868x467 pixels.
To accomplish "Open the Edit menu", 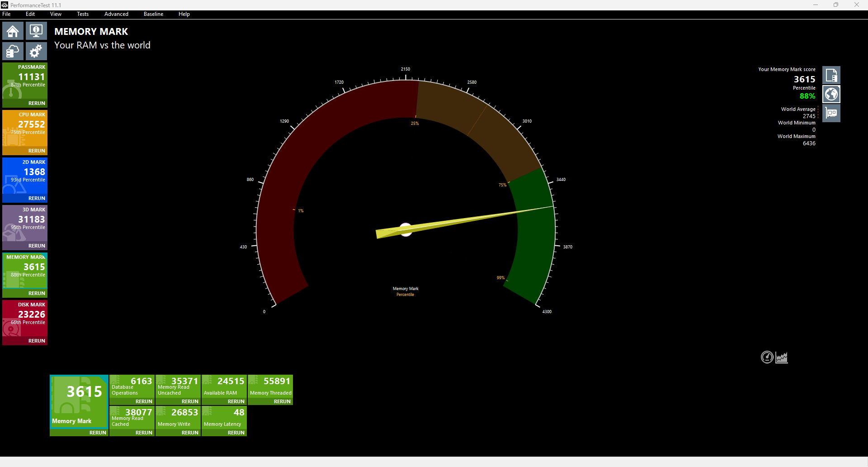I will click(x=30, y=14).
